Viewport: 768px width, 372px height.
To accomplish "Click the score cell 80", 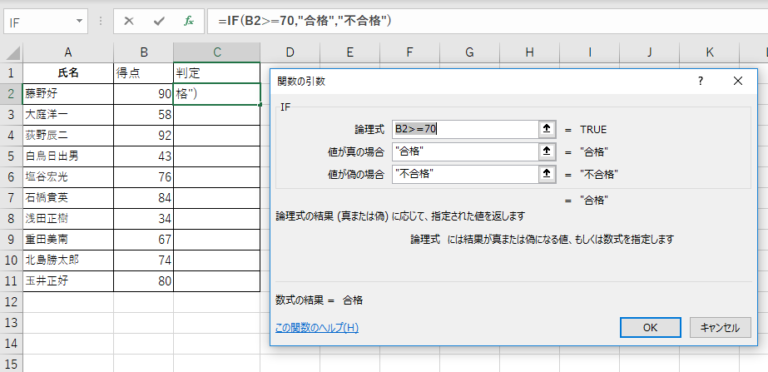I will click(144, 281).
